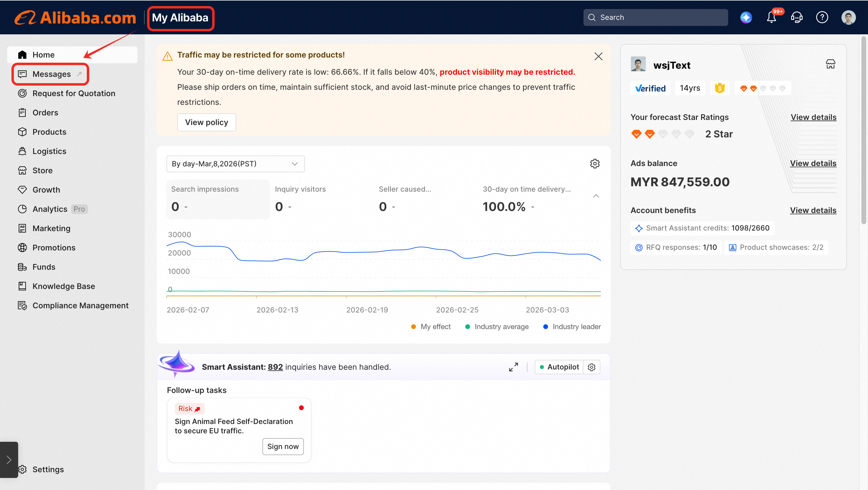The height and width of the screenshot is (490, 868).
Task: Open the By day-Mar,8,2026 date dropdown
Action: pos(235,164)
